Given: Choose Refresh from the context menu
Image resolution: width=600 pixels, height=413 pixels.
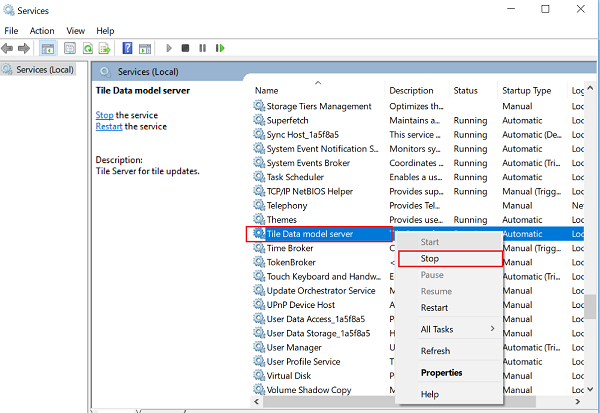Looking at the screenshot, I should pyautogui.click(x=450, y=351).
